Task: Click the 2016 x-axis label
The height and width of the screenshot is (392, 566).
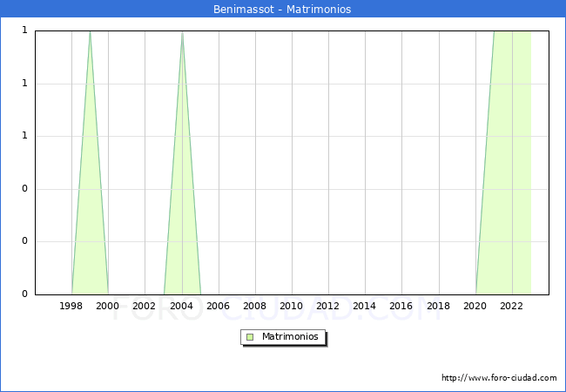Action: [x=401, y=306]
